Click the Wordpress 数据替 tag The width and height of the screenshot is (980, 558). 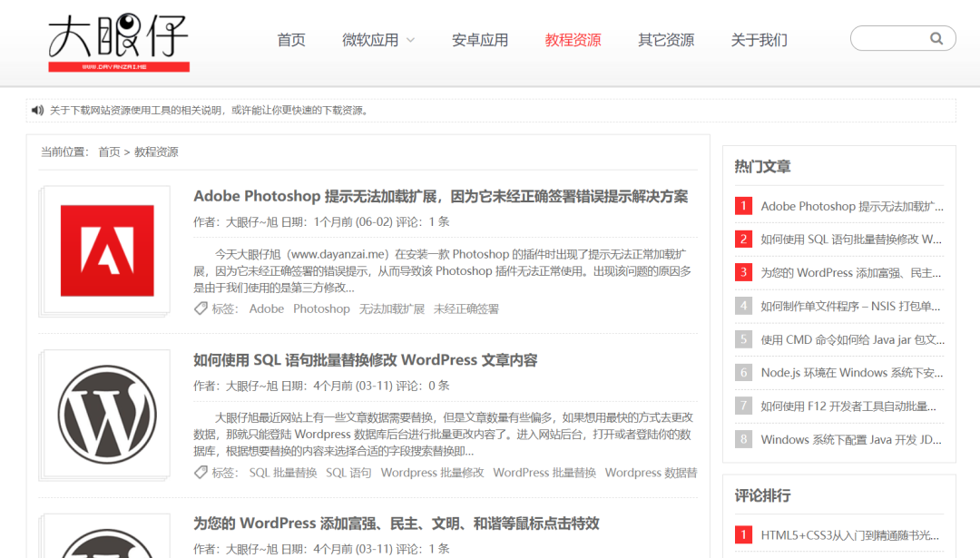(651, 473)
